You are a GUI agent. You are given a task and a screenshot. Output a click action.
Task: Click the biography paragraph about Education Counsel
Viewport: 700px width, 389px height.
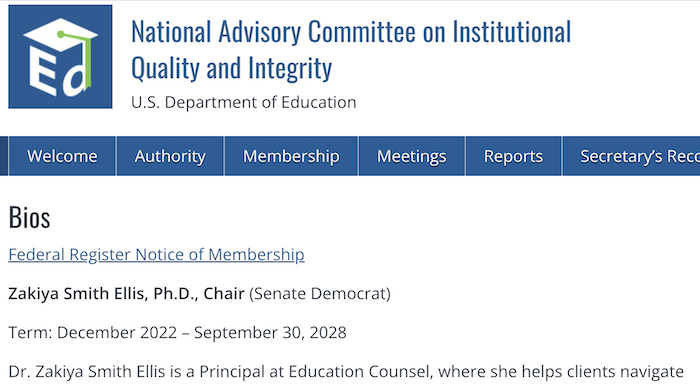coord(346,372)
